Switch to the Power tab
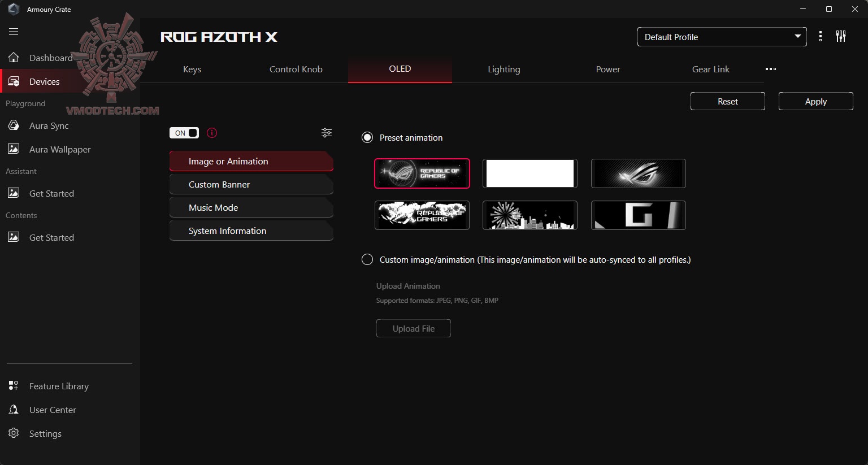The width and height of the screenshot is (868, 465). click(x=608, y=69)
